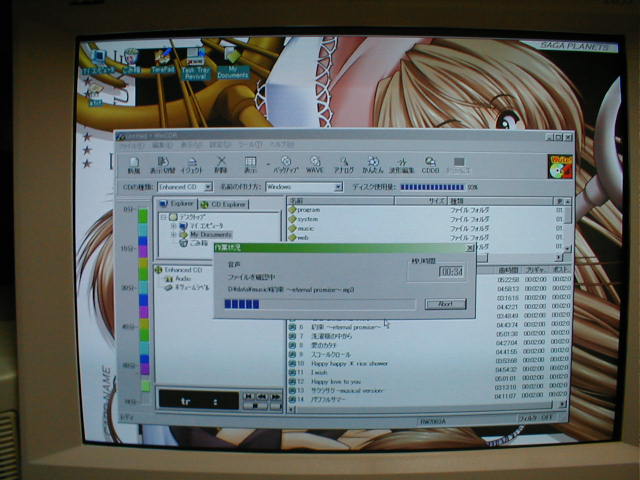Click the rewind playback button
Viewport: 640px width, 480px height.
[x=262, y=396]
